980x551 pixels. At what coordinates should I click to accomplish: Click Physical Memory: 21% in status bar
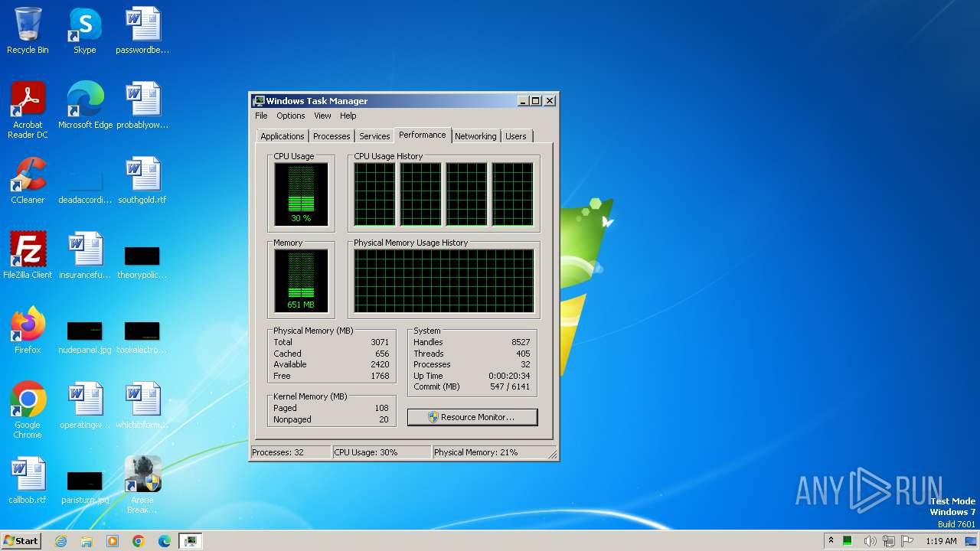coord(490,452)
